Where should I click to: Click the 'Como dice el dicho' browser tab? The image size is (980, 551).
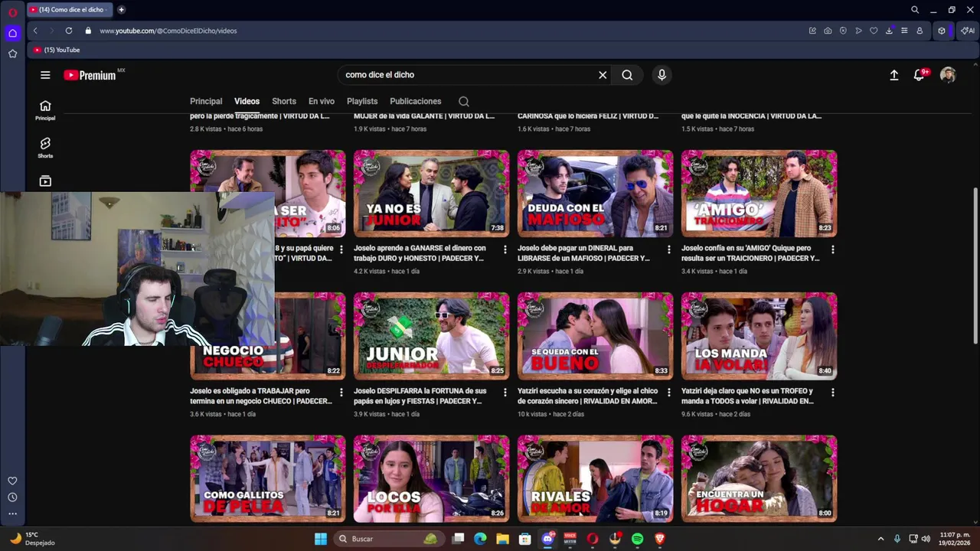click(x=69, y=10)
